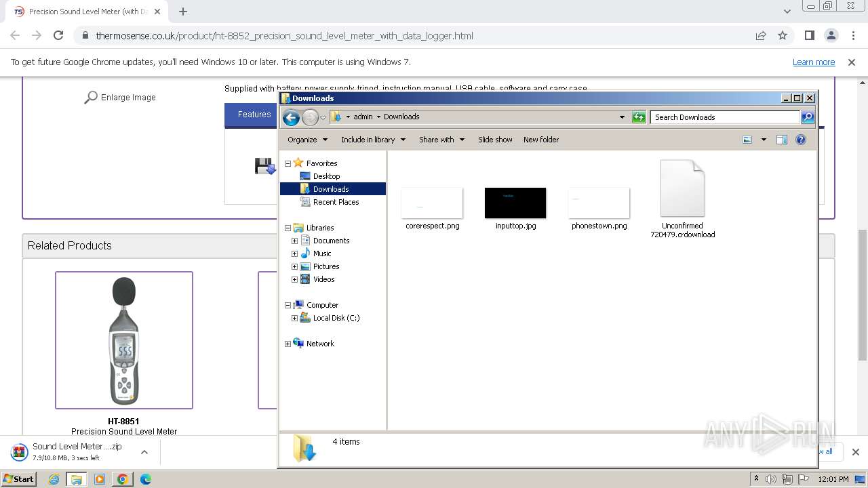Go back in Chrome
The width and height of the screenshot is (868, 488).
(x=15, y=36)
